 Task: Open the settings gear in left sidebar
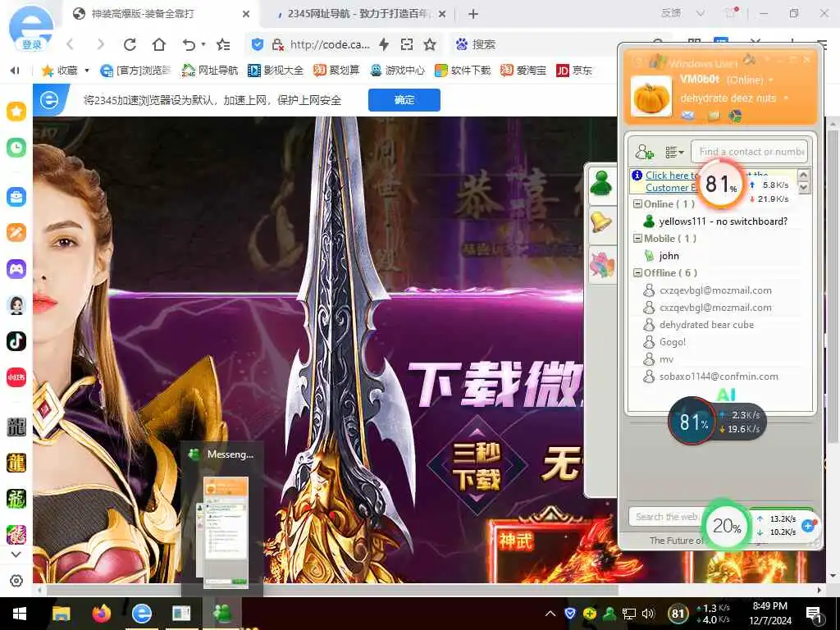(16, 581)
